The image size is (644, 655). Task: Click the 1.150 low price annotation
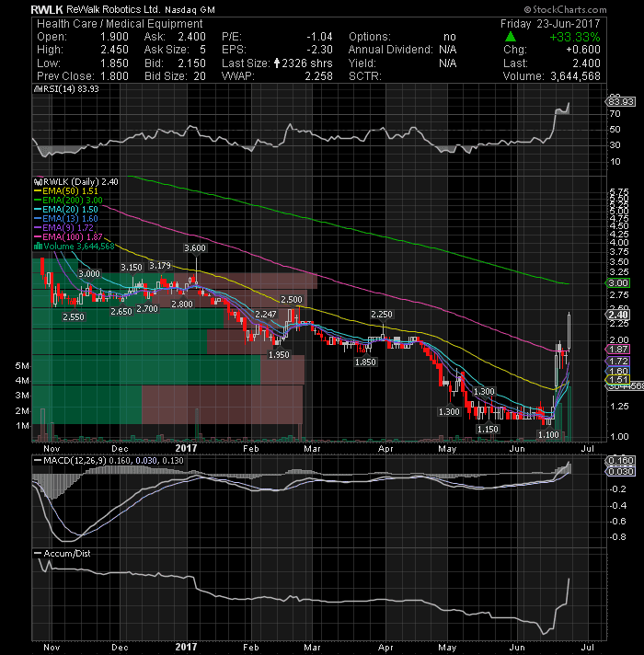(x=488, y=430)
